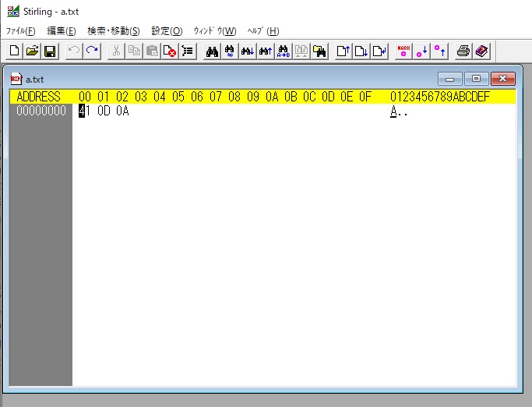Redo the last undone edit
The height and width of the screenshot is (407, 532).
tap(92, 51)
